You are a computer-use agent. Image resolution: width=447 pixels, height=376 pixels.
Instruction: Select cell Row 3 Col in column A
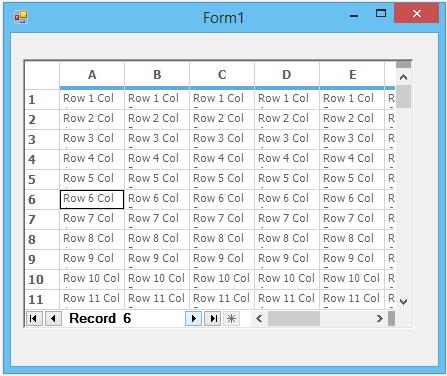click(x=92, y=139)
